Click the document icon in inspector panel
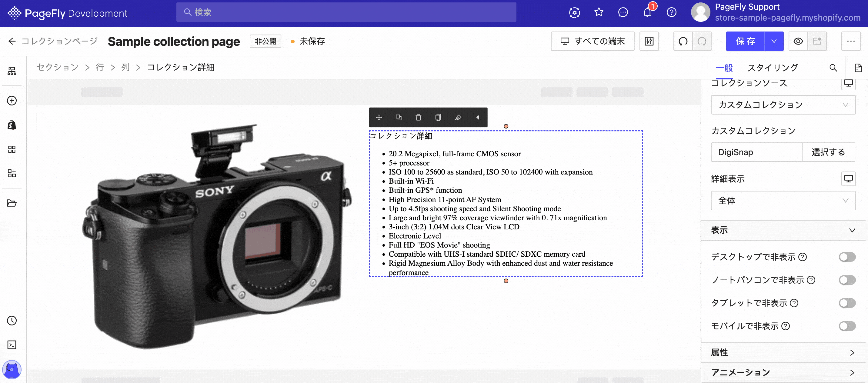The width and height of the screenshot is (868, 383). pyautogui.click(x=858, y=68)
